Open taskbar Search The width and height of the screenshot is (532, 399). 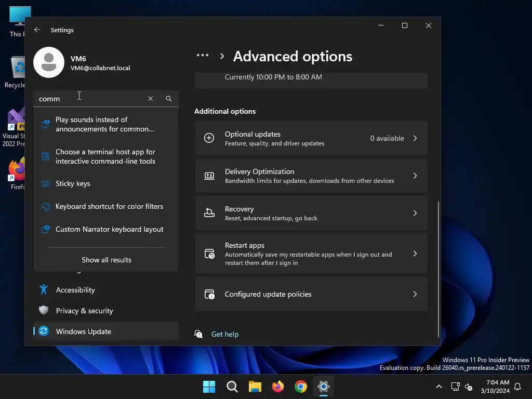tap(232, 387)
